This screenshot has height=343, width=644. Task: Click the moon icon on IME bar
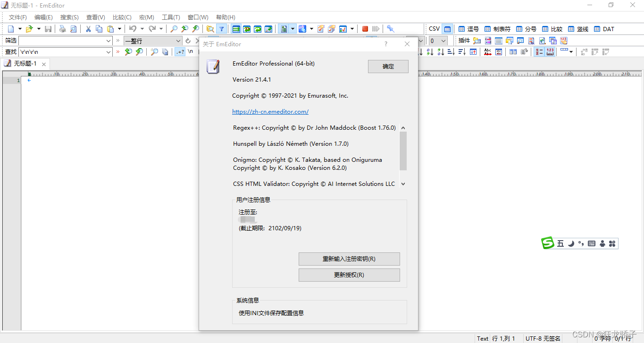click(x=571, y=243)
